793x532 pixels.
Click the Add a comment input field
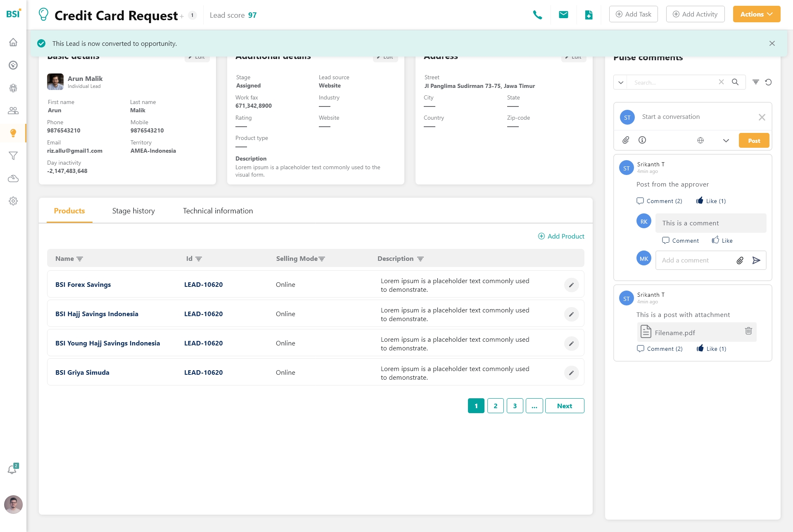[x=695, y=260]
